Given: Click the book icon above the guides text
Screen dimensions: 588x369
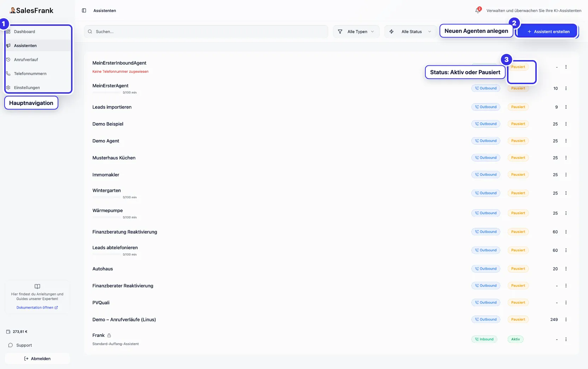Looking at the screenshot, I should coord(37,286).
